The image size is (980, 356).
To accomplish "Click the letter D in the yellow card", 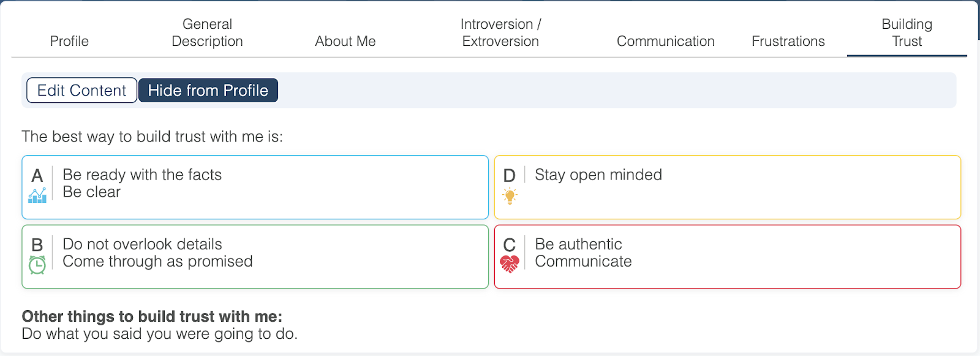I will [510, 176].
